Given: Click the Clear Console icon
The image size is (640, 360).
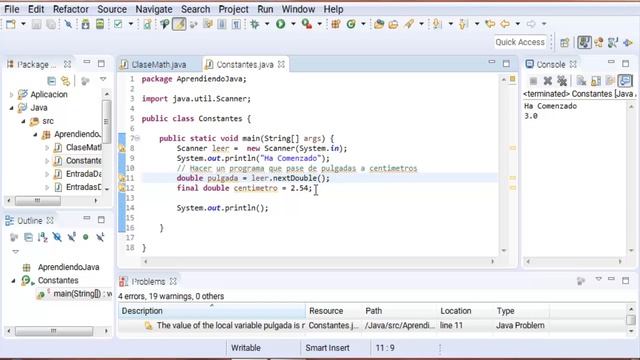Looking at the screenshot, I should pos(581,81).
